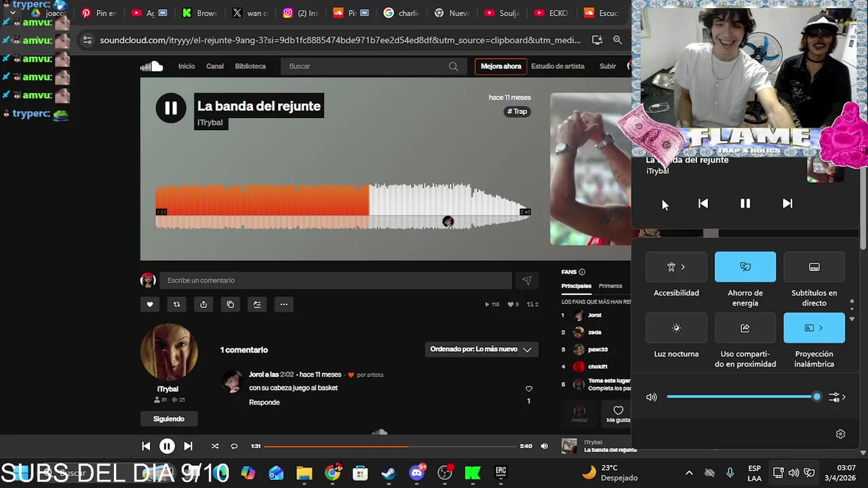868x488 pixels.
Task: Pause media in the Windows quick panel
Action: pyautogui.click(x=745, y=203)
